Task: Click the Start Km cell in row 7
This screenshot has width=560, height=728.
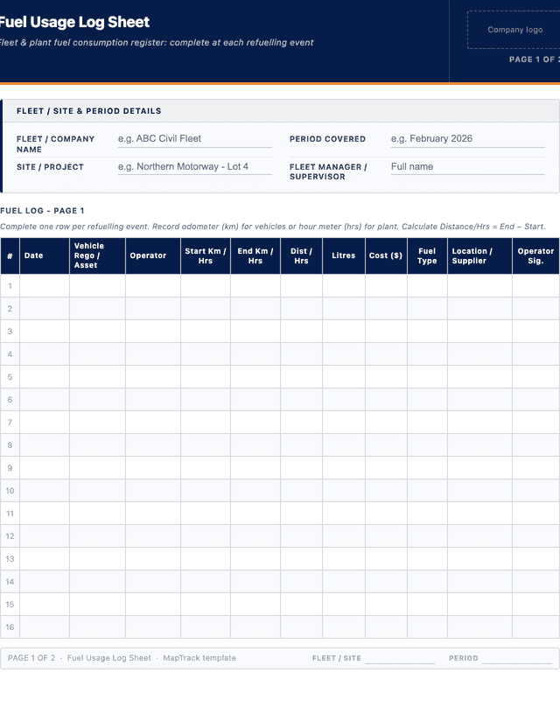Action: (206, 423)
